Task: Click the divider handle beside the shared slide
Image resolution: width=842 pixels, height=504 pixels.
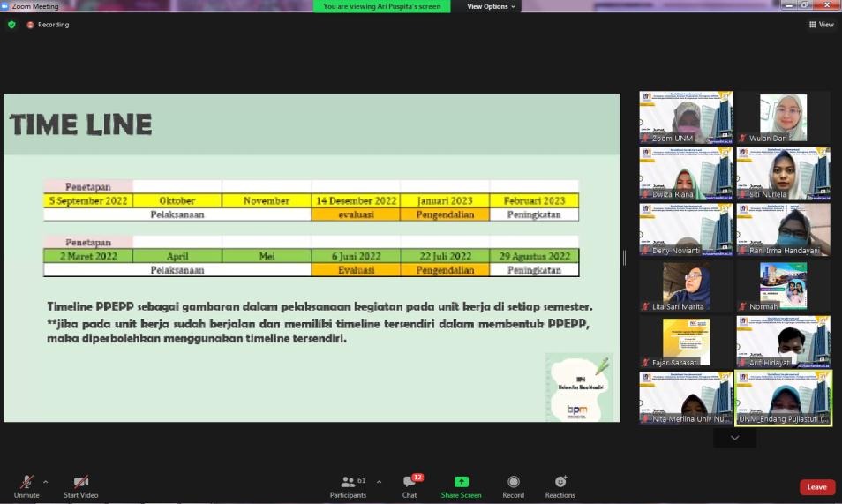Action: [x=625, y=258]
